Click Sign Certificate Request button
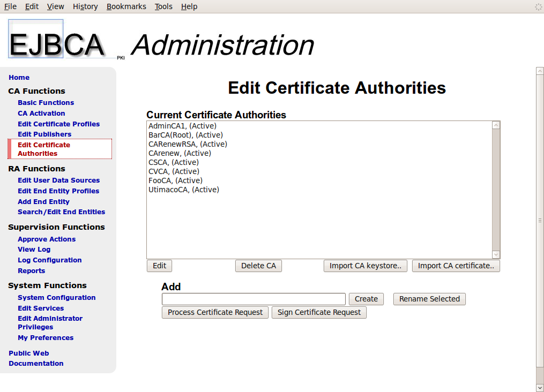 pos(319,312)
